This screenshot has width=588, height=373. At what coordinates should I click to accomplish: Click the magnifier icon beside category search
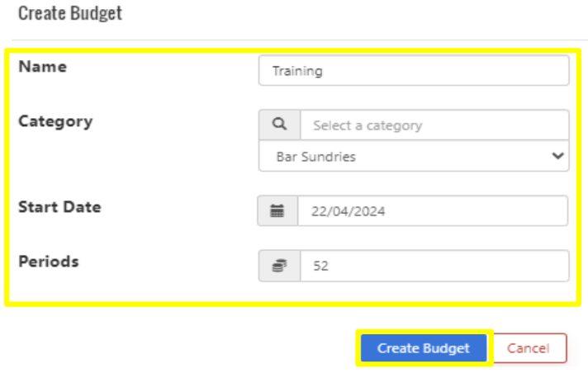(x=279, y=125)
